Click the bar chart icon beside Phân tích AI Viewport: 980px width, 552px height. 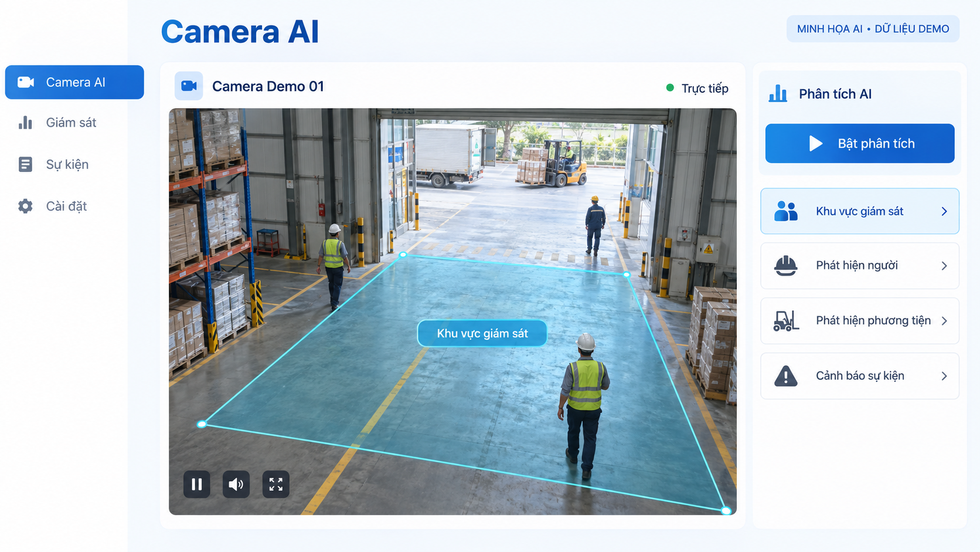(x=778, y=93)
